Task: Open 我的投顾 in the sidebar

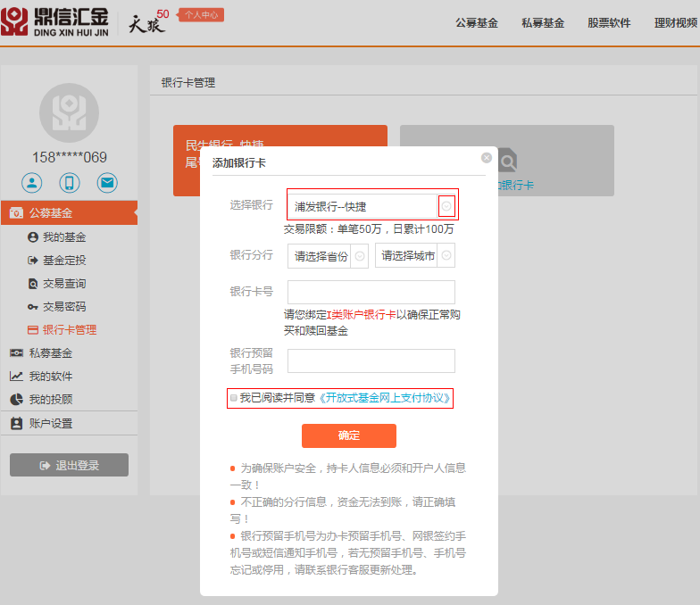Action: coord(50,400)
